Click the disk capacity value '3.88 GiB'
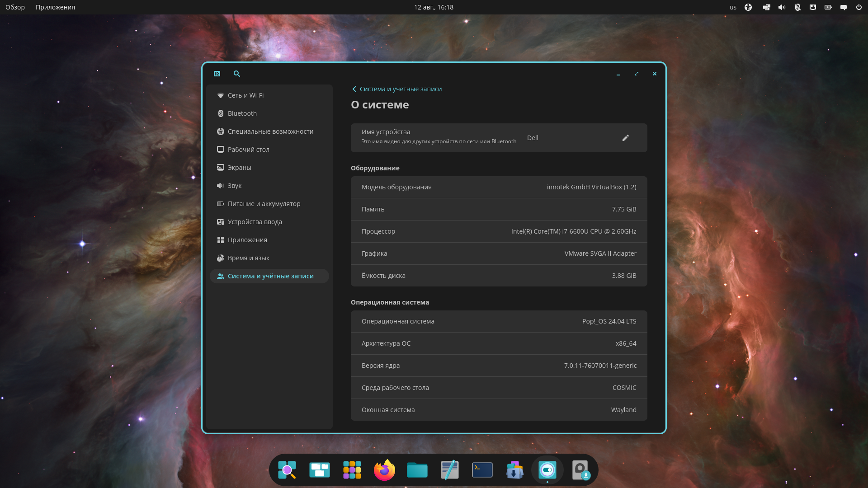The image size is (868, 488). tap(624, 276)
